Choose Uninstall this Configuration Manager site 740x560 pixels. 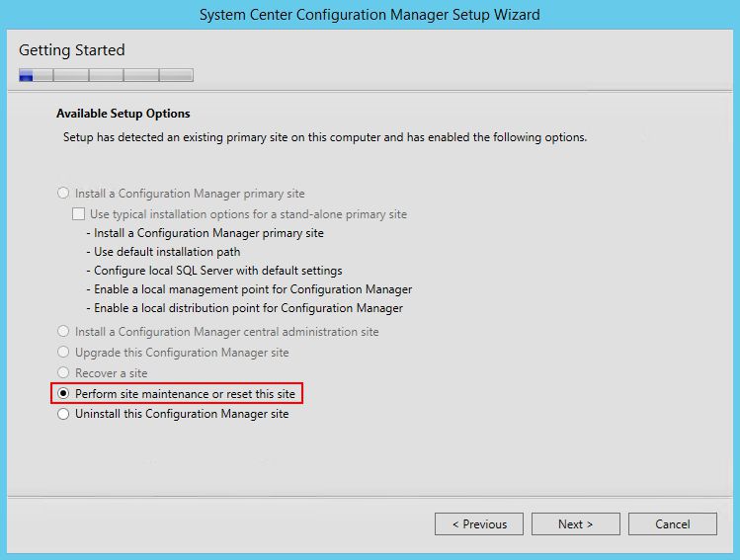click(64, 415)
